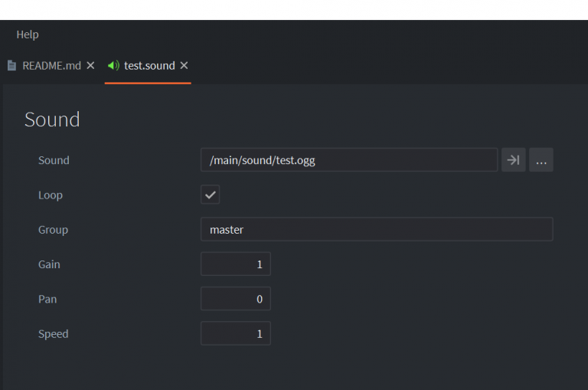Focus the Group field containing master
This screenshot has width=588, height=390.
376,230
